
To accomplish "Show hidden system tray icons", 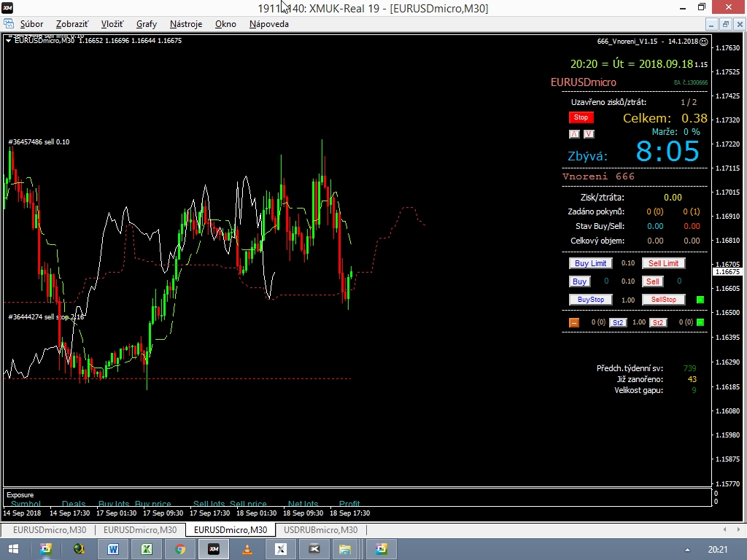I will [x=687, y=550].
